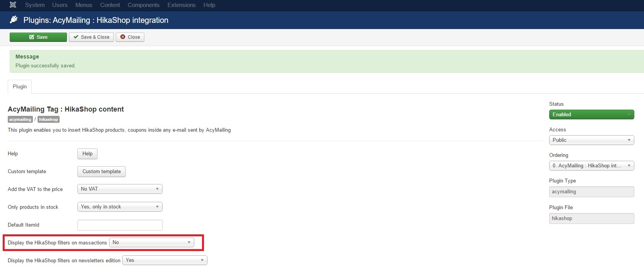Open the Extensions menu
Viewport: 644px width, 277px height.
(182, 5)
